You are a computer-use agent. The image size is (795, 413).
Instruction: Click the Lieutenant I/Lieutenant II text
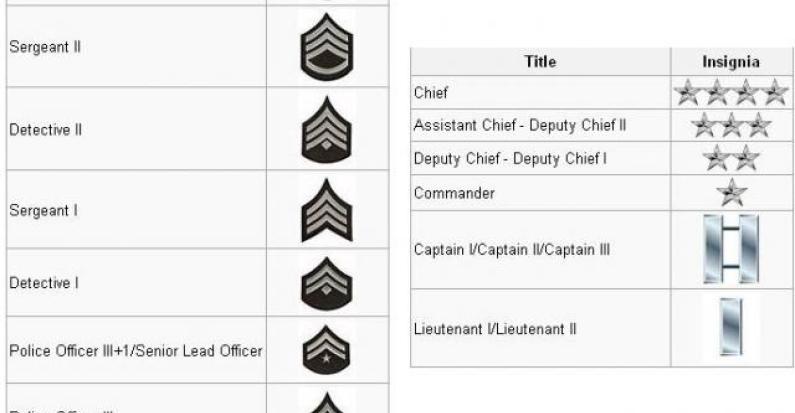pyautogui.click(x=495, y=329)
